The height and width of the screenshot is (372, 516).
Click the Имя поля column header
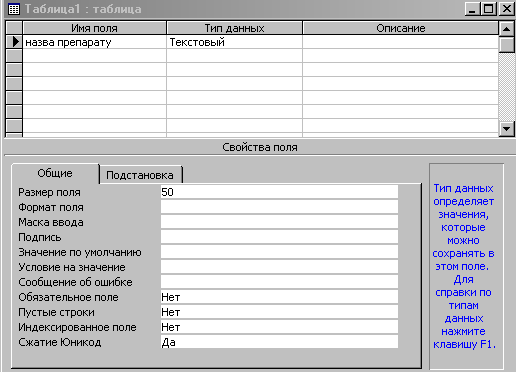[94, 28]
